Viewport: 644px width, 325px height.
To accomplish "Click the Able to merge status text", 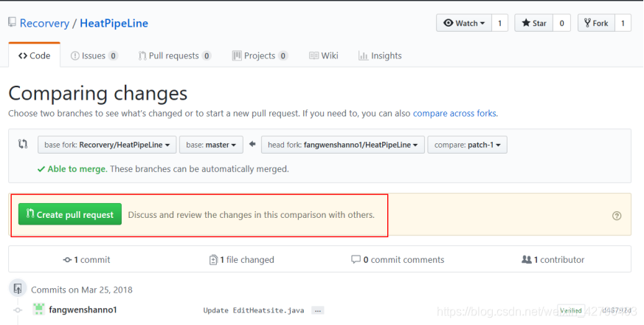I will (77, 169).
